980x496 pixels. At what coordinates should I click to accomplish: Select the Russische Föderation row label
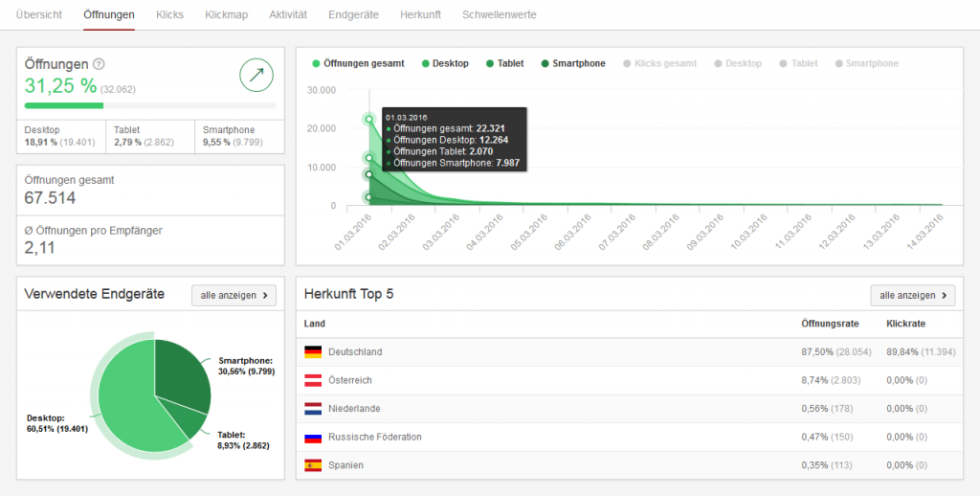tap(375, 438)
